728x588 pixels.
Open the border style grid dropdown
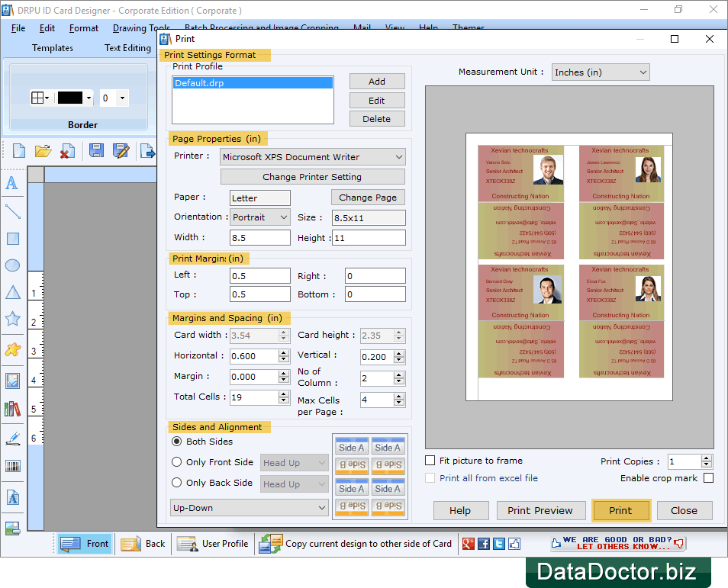coord(40,98)
